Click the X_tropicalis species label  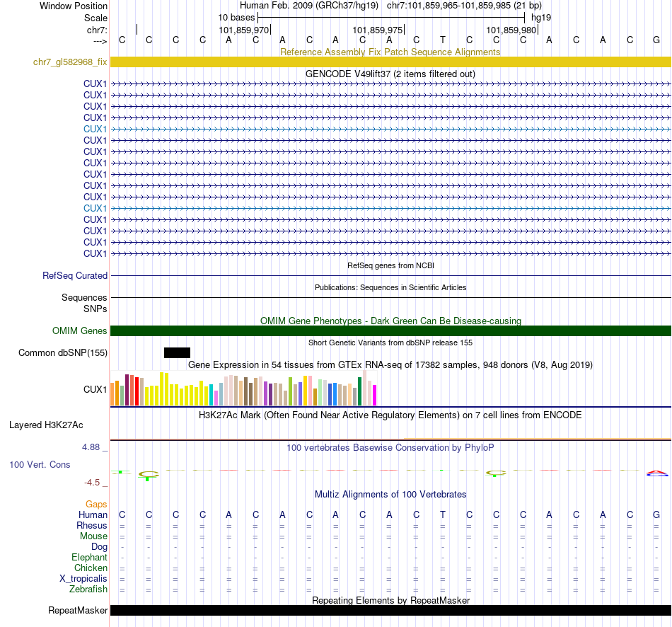click(83, 579)
